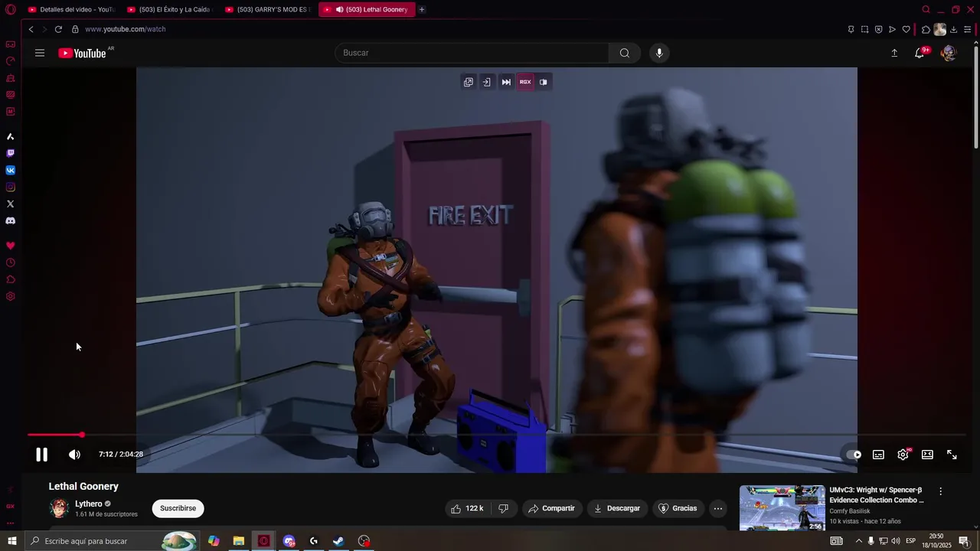Screen dimensions: 980x551
Task: Open YouTube notifications bell
Action: 920,53
